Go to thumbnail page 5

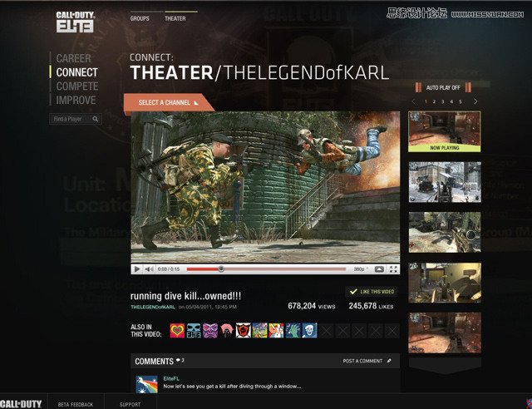tap(461, 101)
